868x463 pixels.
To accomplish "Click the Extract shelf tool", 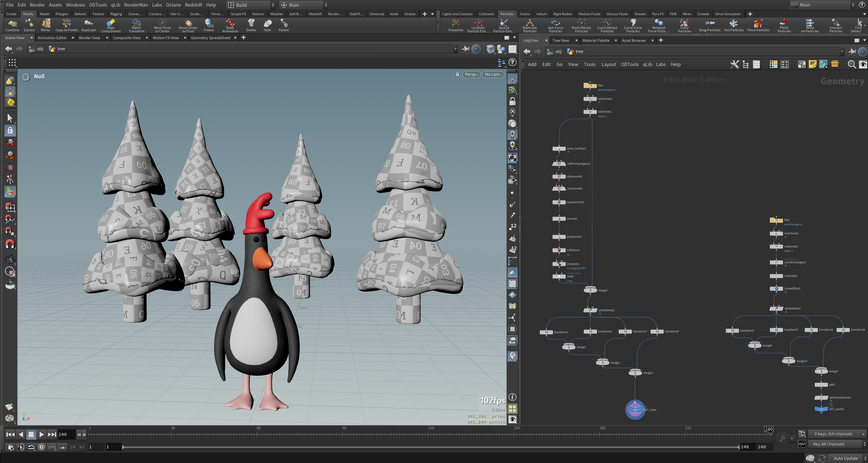I will (29, 25).
